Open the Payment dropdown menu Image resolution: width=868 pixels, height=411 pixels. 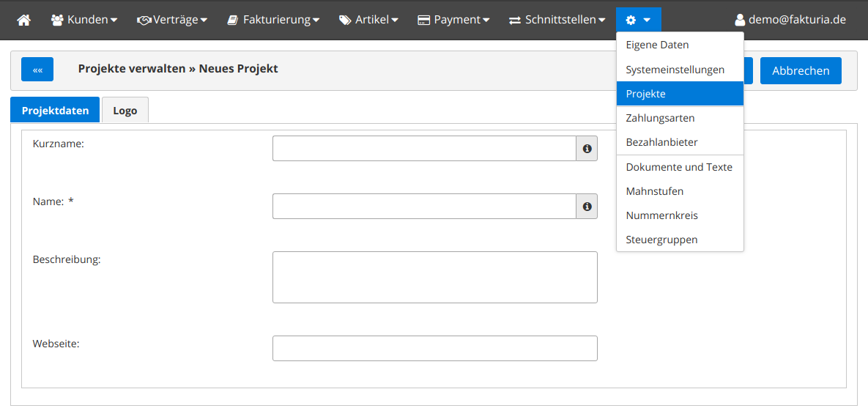[453, 20]
